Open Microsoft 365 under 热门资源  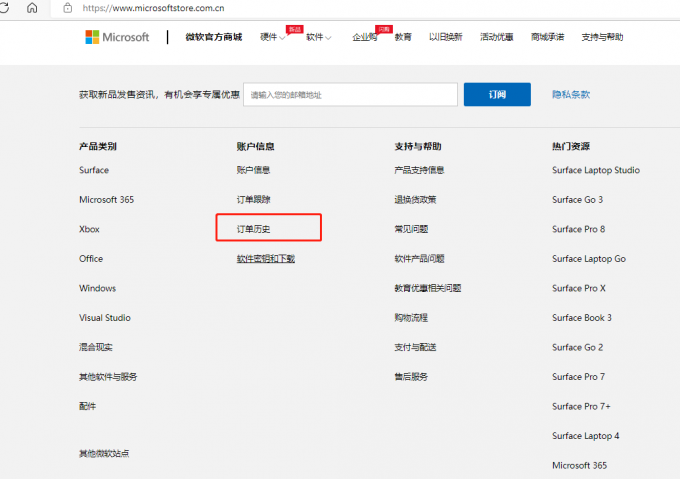click(x=579, y=466)
